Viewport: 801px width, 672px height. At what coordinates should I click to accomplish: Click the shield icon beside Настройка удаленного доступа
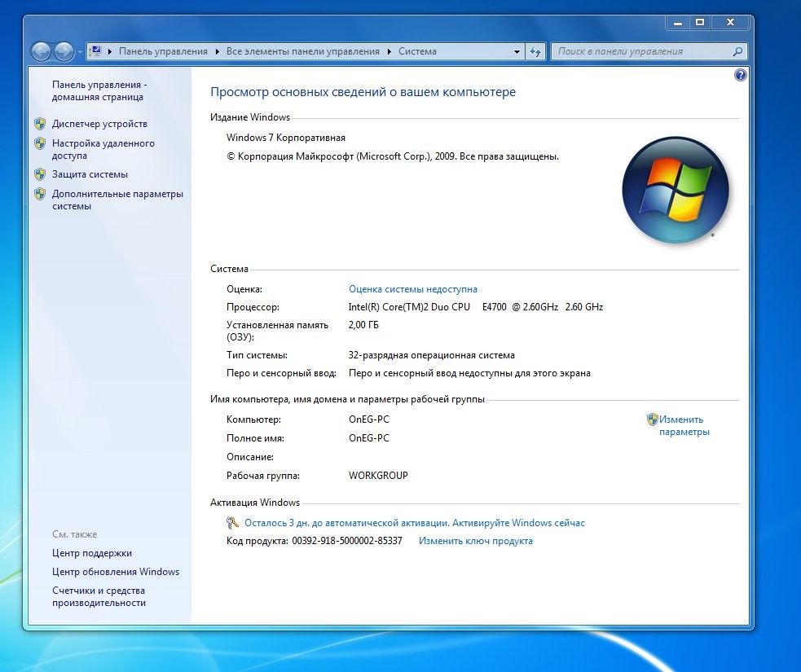[40, 143]
